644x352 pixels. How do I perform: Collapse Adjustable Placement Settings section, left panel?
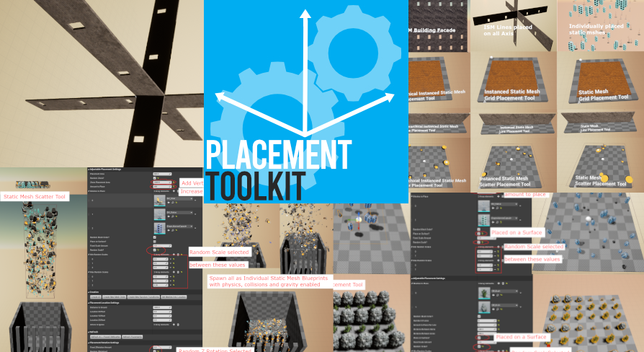(89, 170)
